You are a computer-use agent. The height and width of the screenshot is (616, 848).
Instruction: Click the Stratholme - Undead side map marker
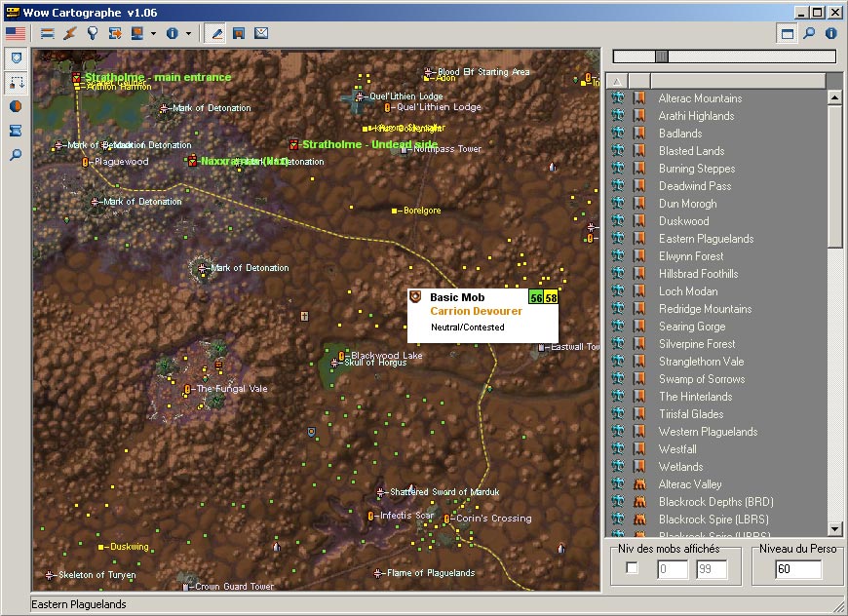(x=293, y=144)
